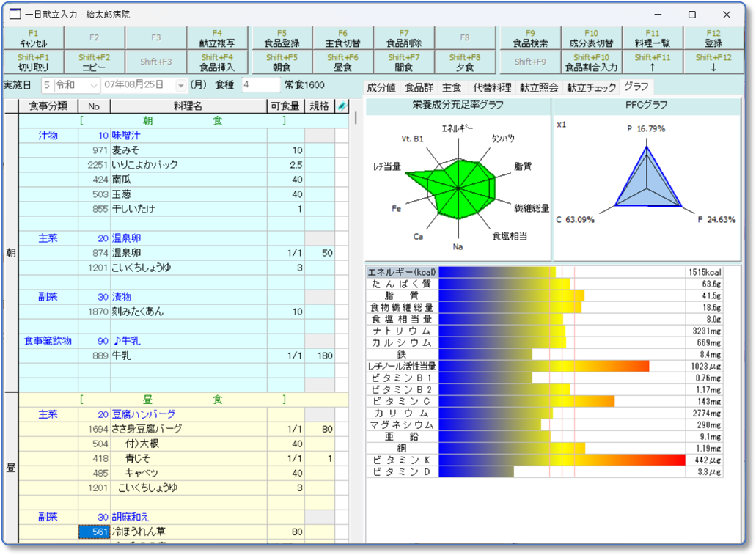Click the F9 食品検索 search button
The width and height of the screenshot is (756, 555).
click(x=530, y=38)
